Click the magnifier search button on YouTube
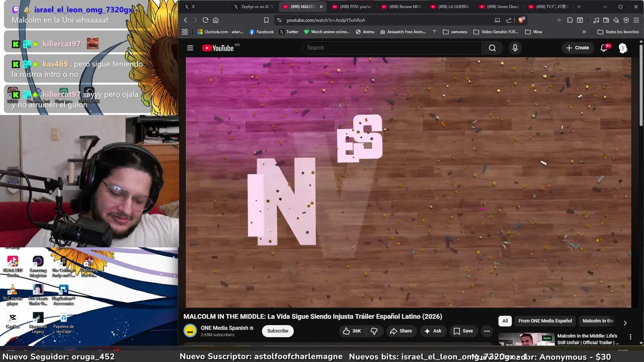This screenshot has width=644, height=362. tap(492, 48)
